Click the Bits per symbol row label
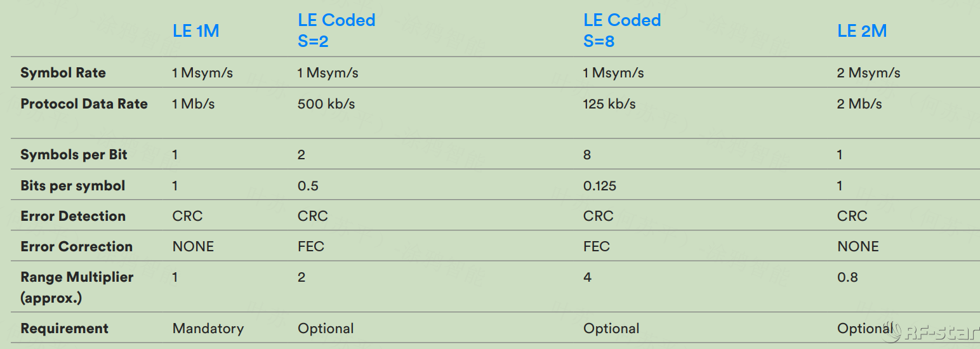The width and height of the screenshot is (980, 349). coord(72,186)
